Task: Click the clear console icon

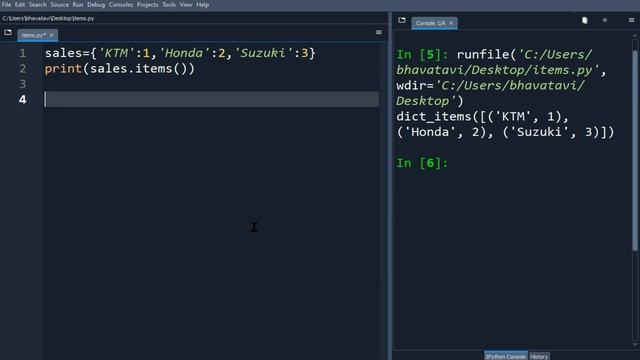Action: coord(584,20)
